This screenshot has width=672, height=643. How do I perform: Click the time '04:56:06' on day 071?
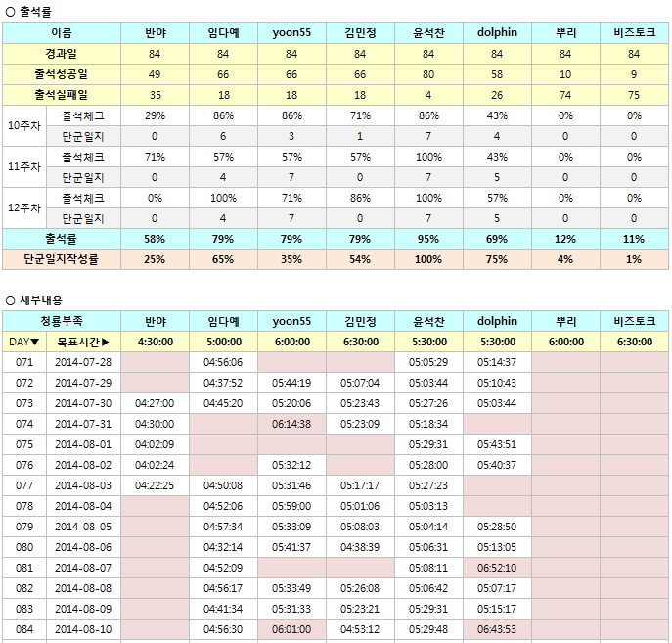click(223, 362)
